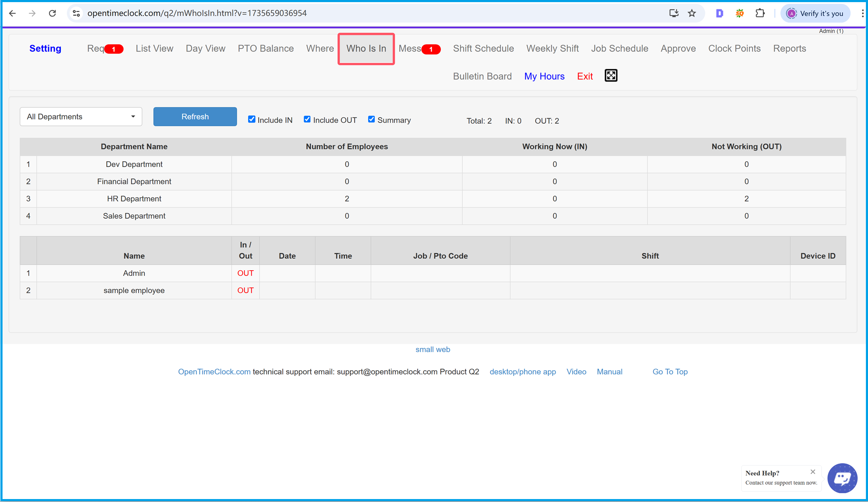Image resolution: width=868 pixels, height=502 pixels.
Task: Open the orange coupon extension icon
Action: [740, 13]
